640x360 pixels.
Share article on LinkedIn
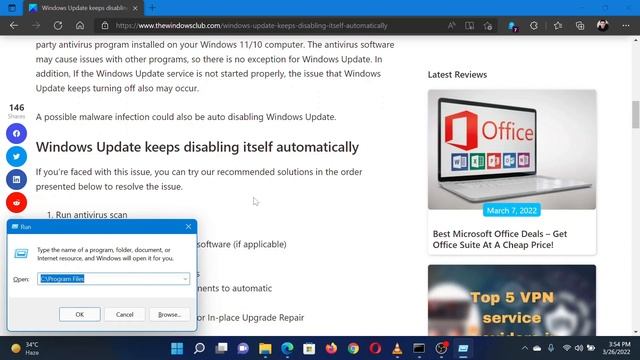(x=16, y=179)
